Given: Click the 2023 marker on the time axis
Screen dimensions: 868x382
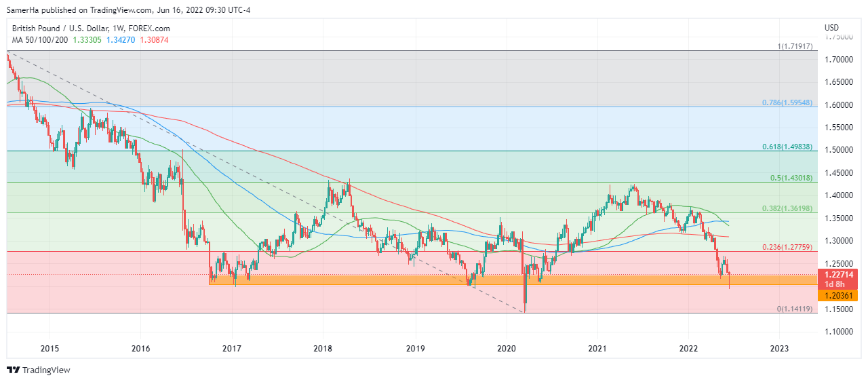Looking at the screenshot, I should [x=779, y=349].
